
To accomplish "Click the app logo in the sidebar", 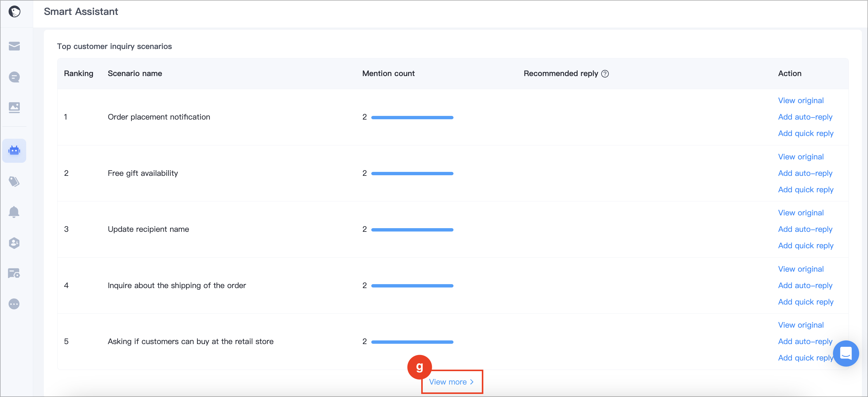I will tap(15, 12).
